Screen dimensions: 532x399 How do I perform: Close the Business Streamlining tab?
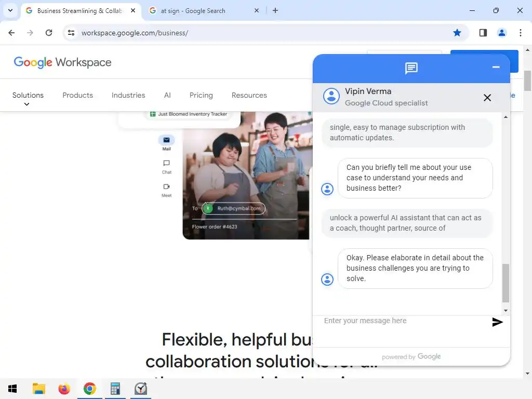tap(133, 10)
